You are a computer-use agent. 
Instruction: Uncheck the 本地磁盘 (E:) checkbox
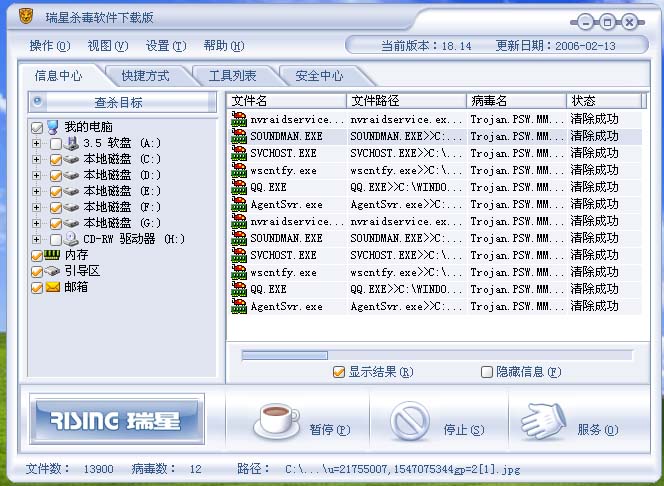coord(55,191)
